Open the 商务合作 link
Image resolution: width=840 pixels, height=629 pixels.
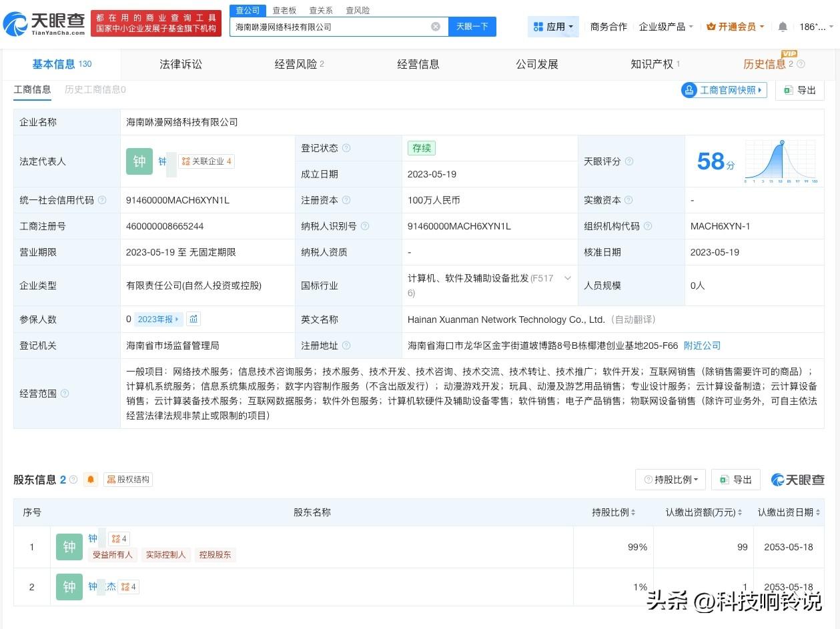pos(608,27)
